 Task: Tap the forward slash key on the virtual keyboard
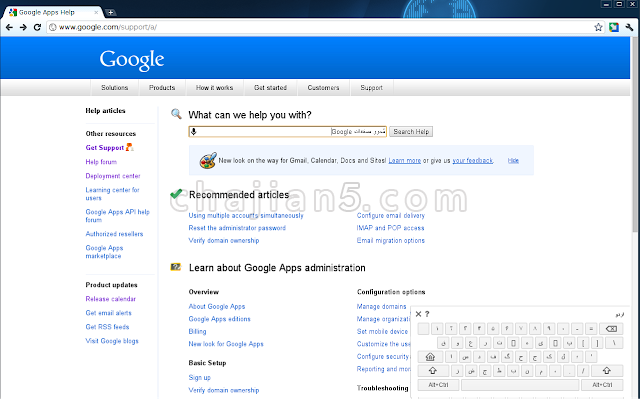(583, 371)
